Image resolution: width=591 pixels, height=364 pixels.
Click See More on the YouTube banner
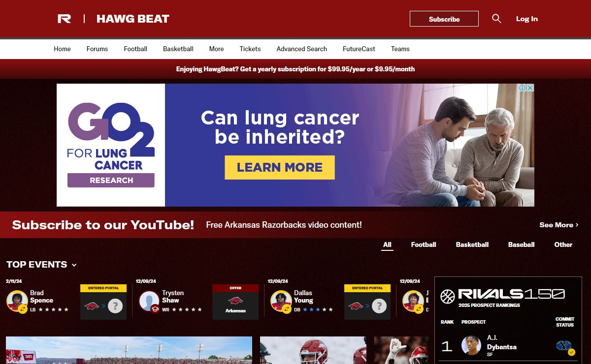click(x=559, y=225)
